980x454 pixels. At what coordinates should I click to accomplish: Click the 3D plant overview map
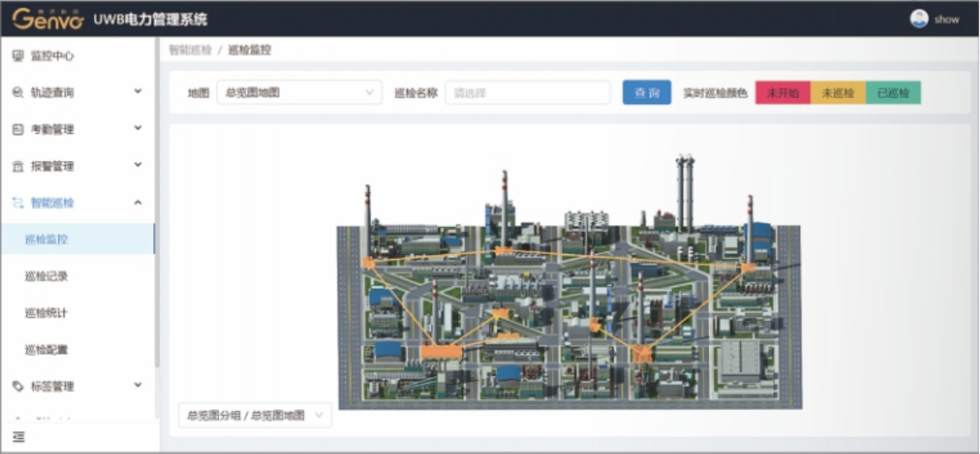[569, 283]
